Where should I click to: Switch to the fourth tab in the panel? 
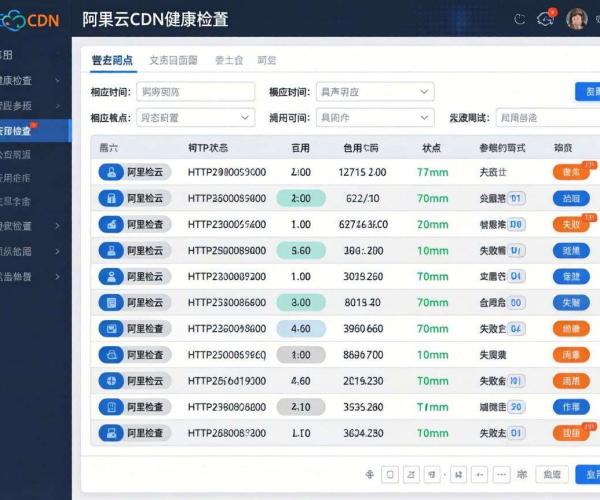tap(267, 60)
